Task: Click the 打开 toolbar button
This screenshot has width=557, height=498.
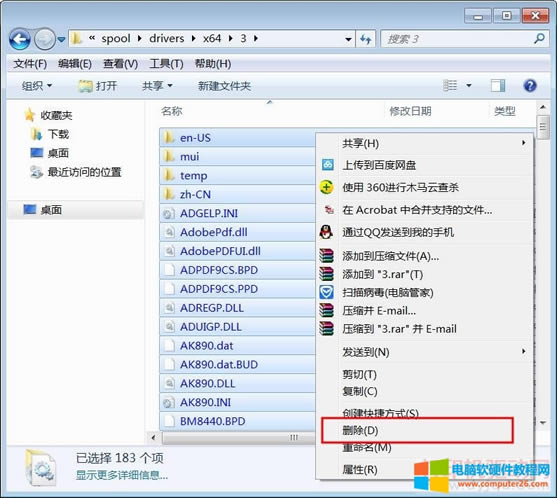Action: (x=98, y=86)
